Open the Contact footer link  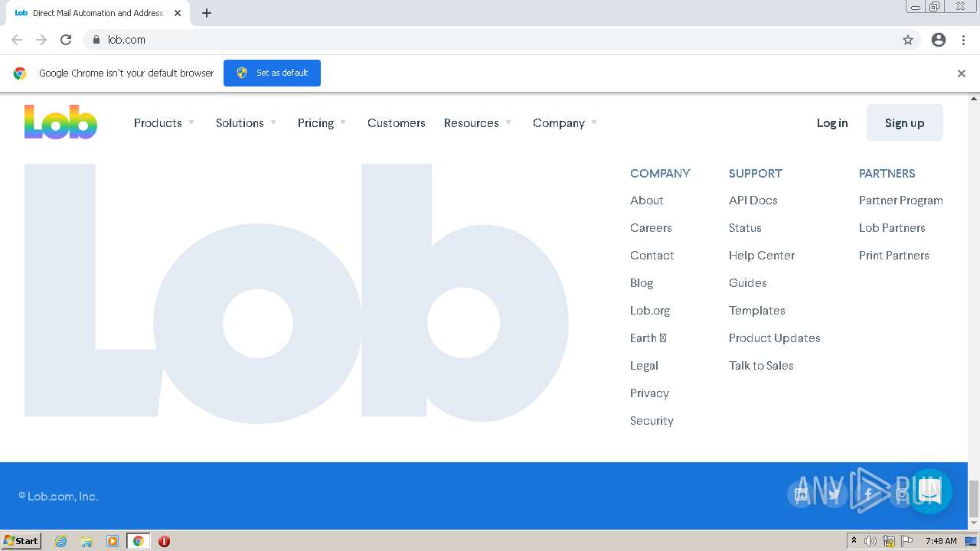point(652,256)
